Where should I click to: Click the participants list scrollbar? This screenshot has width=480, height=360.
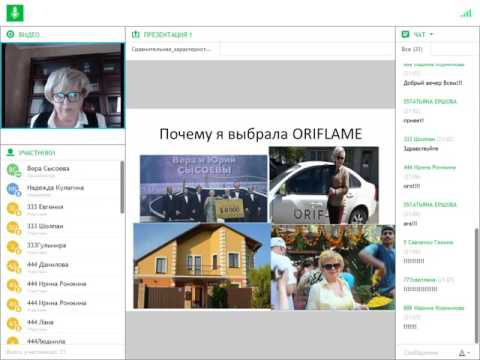[x=122, y=187]
